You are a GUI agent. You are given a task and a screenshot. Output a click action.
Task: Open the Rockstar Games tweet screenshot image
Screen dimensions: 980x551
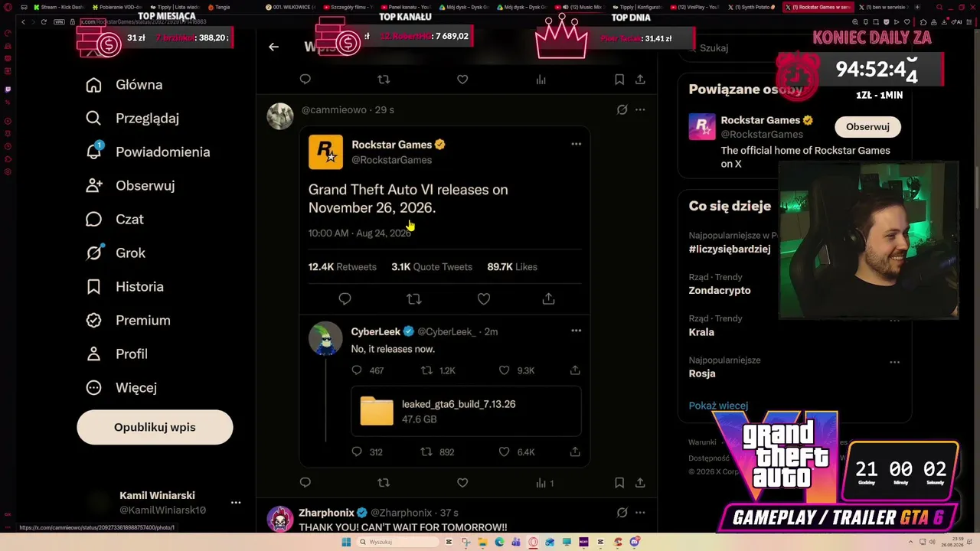click(444, 297)
